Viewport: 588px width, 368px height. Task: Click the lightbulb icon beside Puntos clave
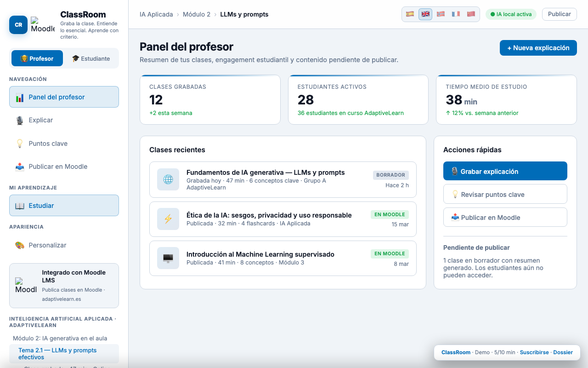(20, 144)
